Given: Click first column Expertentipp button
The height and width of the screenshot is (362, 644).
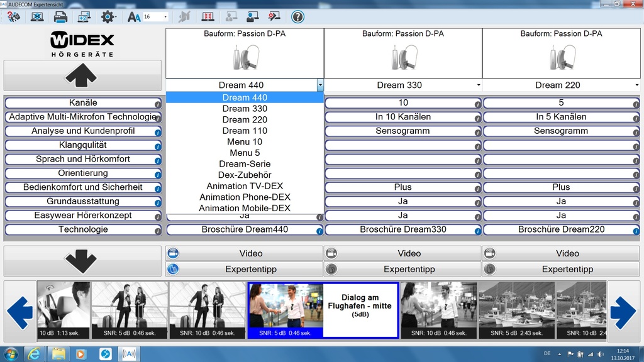Looking at the screenshot, I should tap(245, 269).
